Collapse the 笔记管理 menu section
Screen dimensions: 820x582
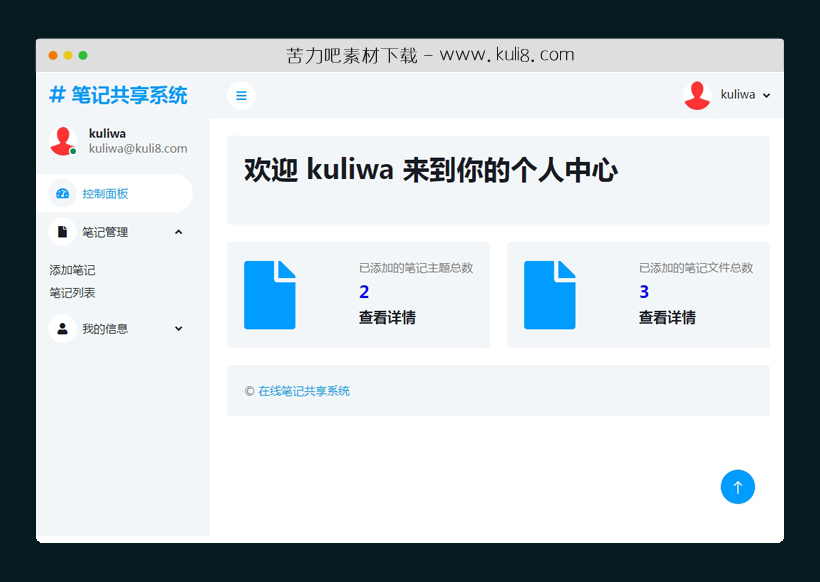tap(178, 231)
